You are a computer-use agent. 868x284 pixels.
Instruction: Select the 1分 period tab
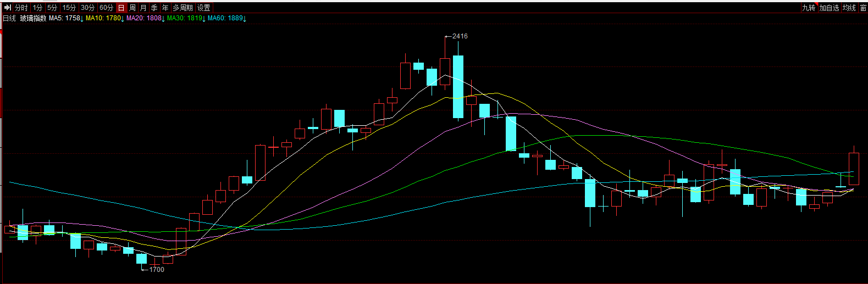[37, 8]
